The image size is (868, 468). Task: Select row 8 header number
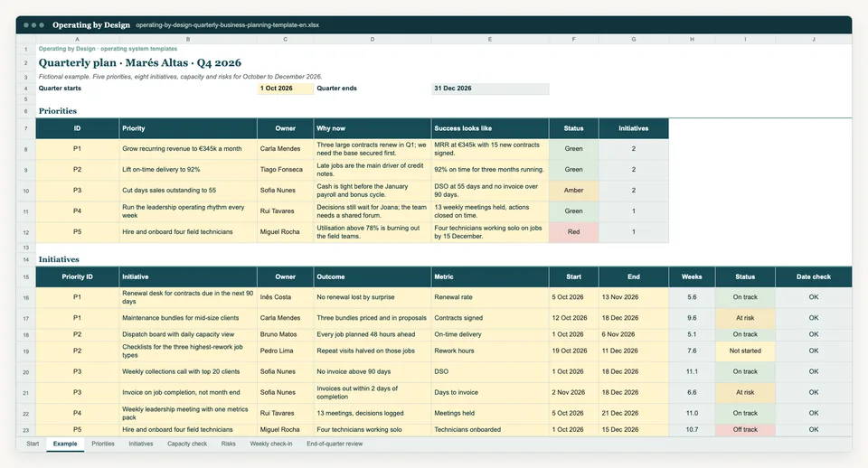point(26,149)
